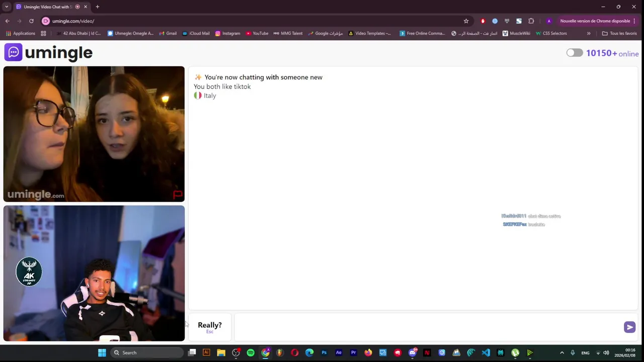Bookmark this page with the star icon

coord(466,21)
